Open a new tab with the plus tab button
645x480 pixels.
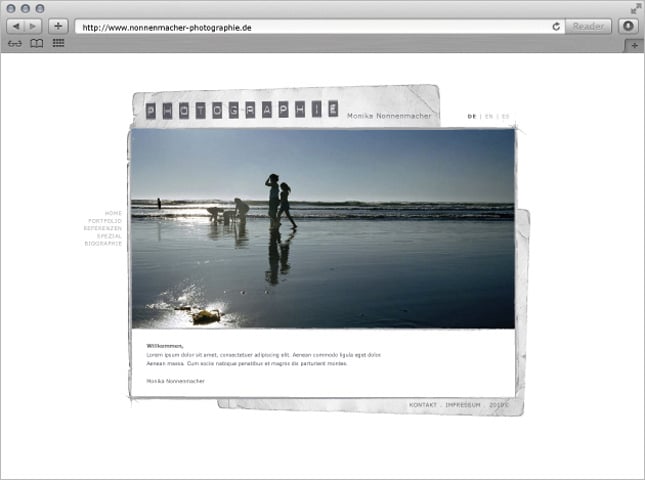pyautogui.click(x=634, y=46)
